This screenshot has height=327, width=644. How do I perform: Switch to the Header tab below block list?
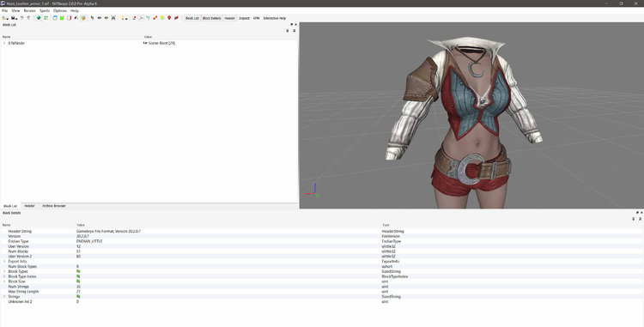(29, 206)
